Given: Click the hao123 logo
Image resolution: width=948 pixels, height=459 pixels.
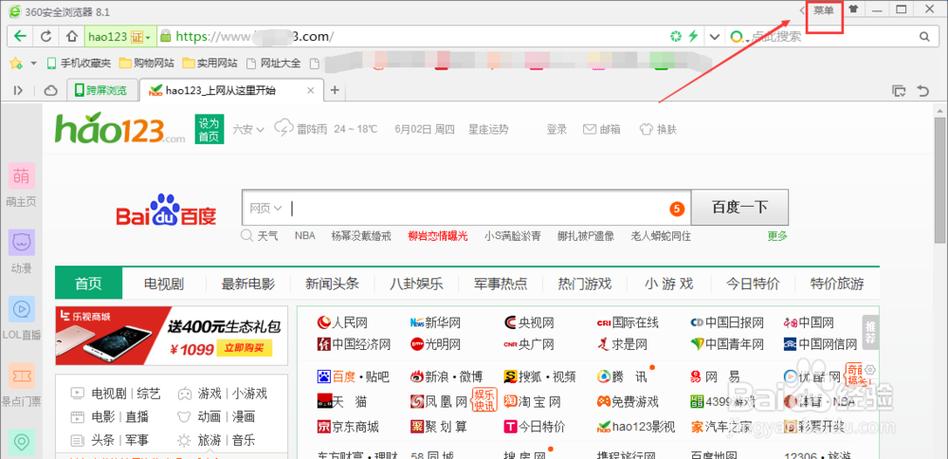Looking at the screenshot, I should (120, 128).
